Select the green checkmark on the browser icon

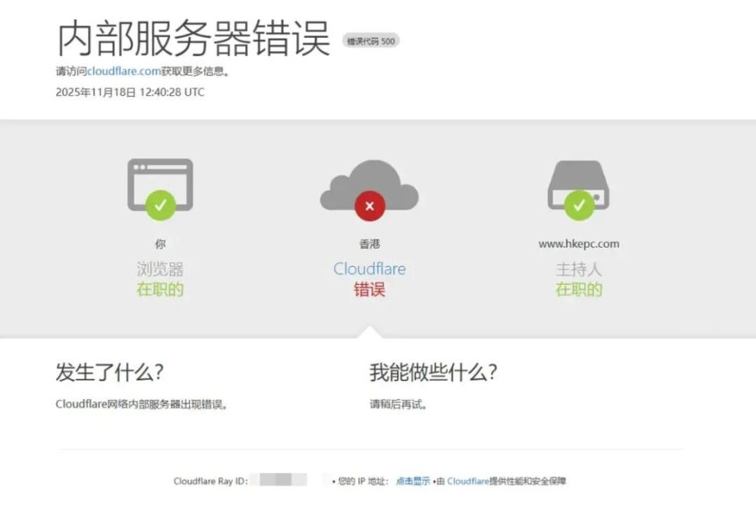click(161, 203)
